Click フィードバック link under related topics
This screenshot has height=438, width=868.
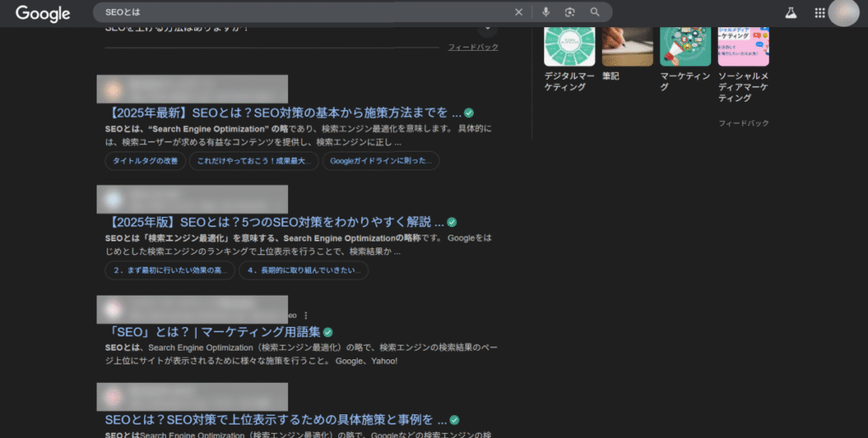coord(743,124)
